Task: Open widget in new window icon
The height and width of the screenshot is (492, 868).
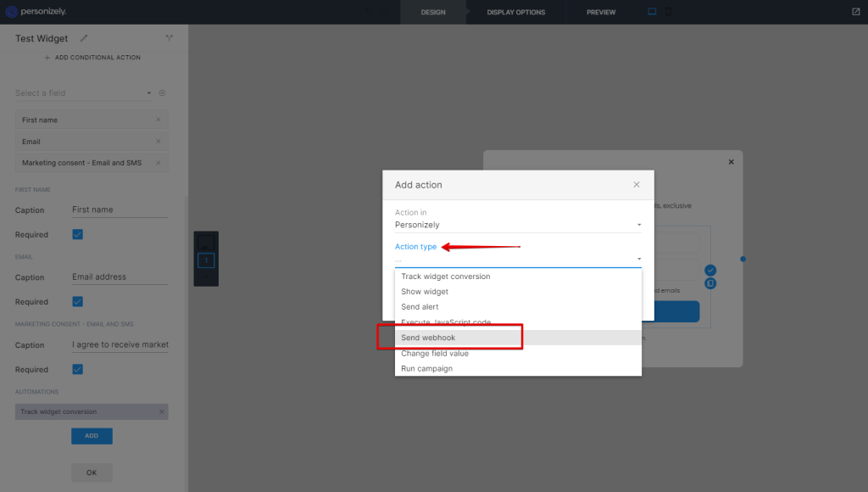Action: pyautogui.click(x=855, y=12)
